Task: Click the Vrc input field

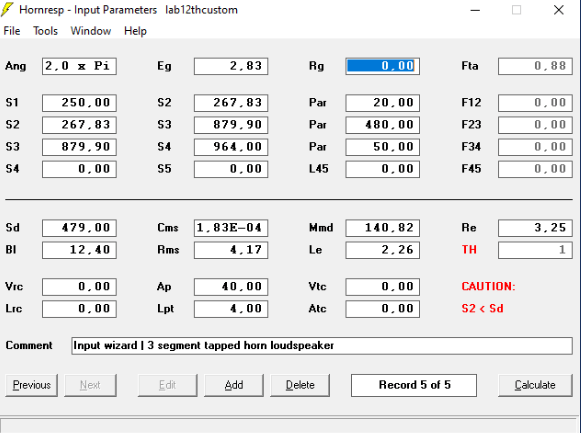Action: (x=79, y=287)
